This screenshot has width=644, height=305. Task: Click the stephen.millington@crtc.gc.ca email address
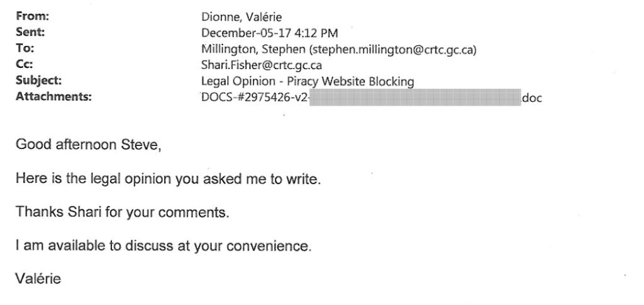pyautogui.click(x=392, y=50)
